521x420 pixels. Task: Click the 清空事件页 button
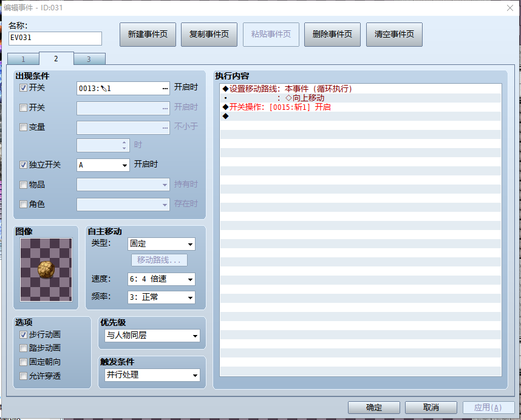click(394, 35)
